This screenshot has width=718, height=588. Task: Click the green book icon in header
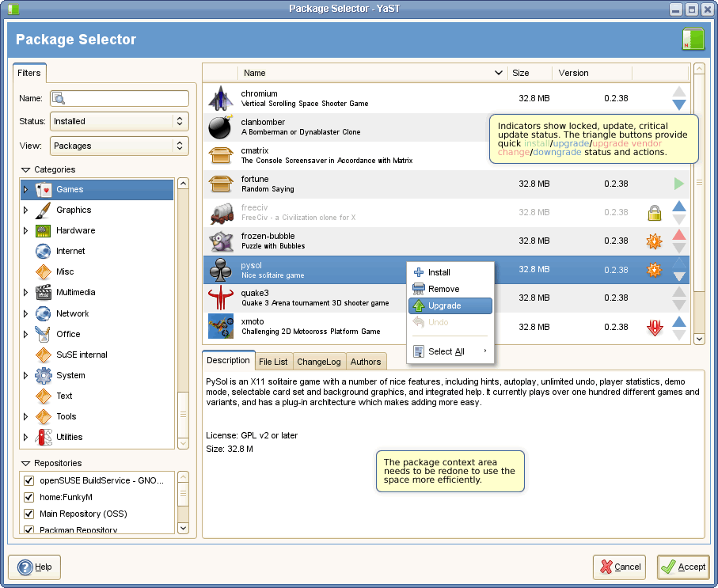click(x=693, y=39)
